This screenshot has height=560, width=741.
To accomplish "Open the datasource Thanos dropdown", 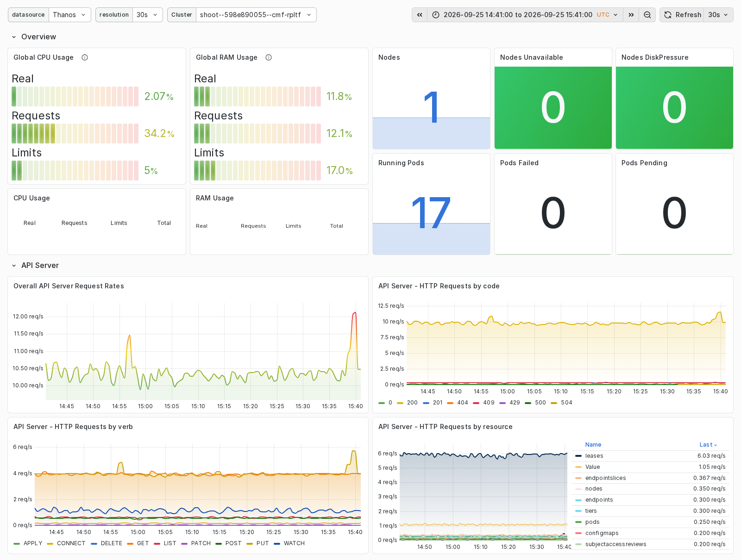I will 70,15.
